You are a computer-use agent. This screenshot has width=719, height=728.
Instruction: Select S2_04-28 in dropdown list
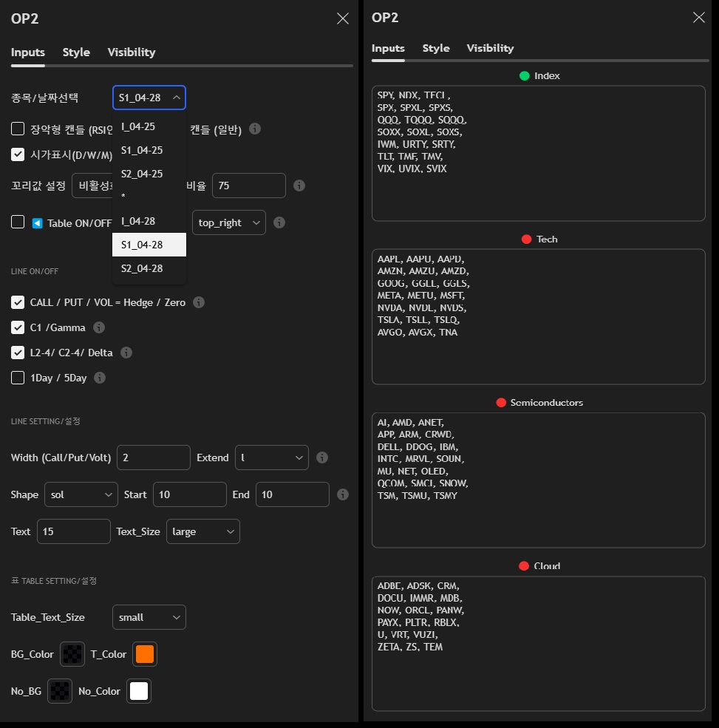[149, 268]
